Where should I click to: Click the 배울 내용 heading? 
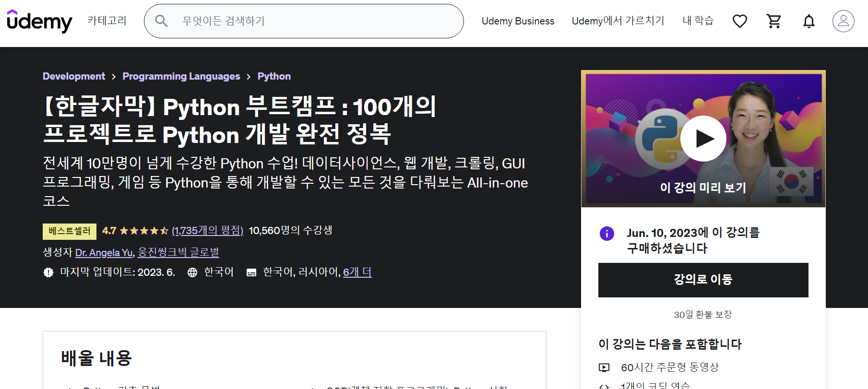click(x=96, y=358)
